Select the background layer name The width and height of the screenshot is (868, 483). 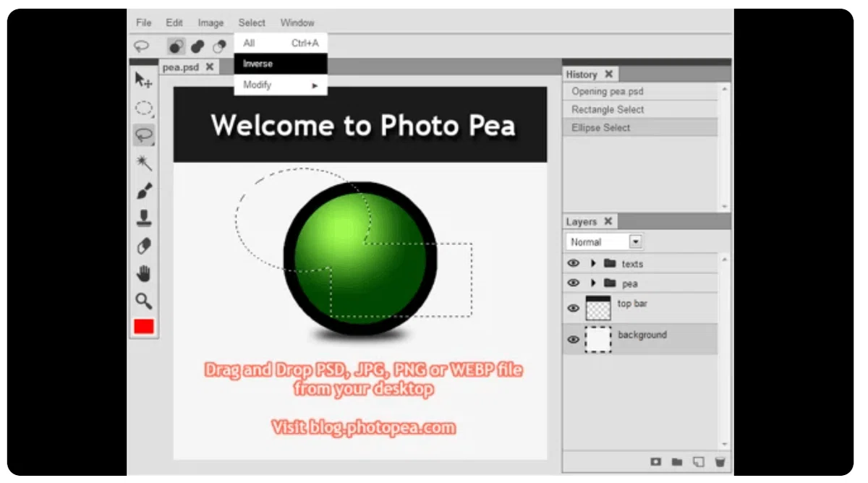click(x=642, y=335)
